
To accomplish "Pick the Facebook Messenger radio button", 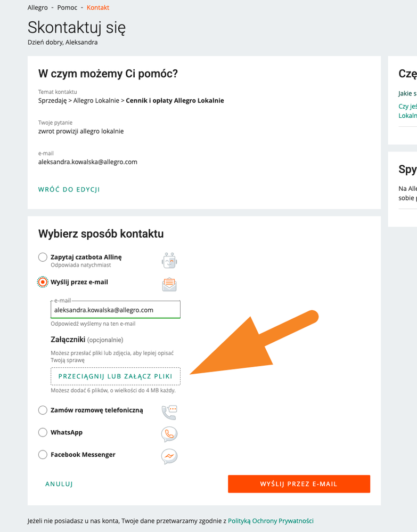I will (43, 455).
